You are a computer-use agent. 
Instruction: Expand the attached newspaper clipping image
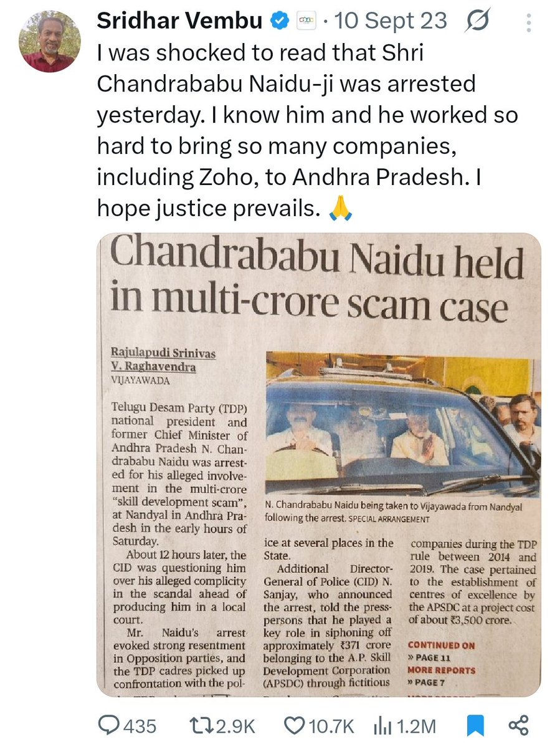click(x=318, y=465)
